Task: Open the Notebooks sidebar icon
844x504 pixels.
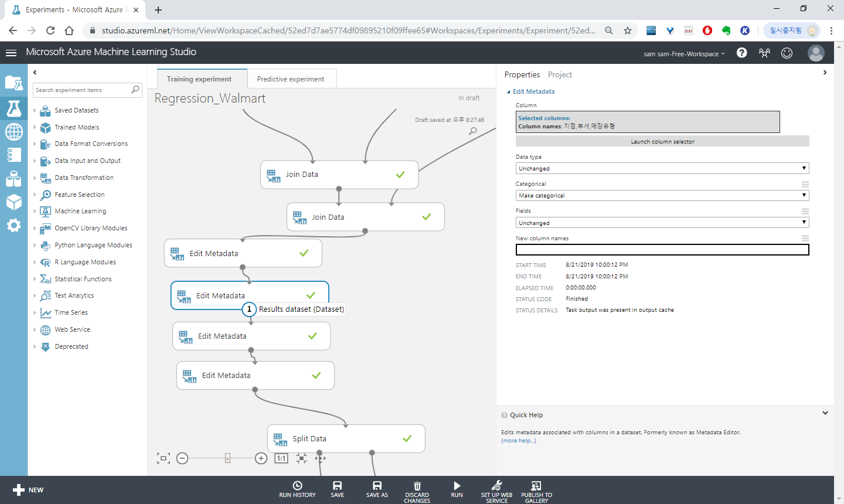Action: click(x=14, y=155)
